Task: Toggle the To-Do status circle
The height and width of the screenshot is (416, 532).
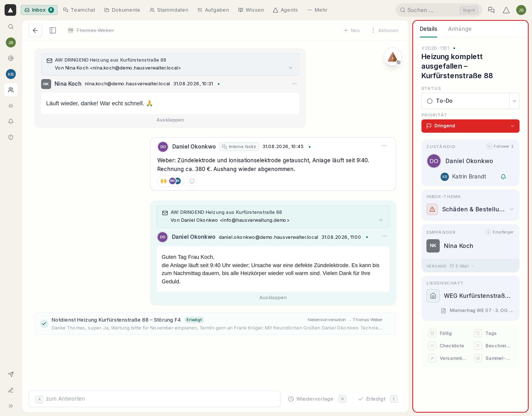Action: [x=430, y=101]
